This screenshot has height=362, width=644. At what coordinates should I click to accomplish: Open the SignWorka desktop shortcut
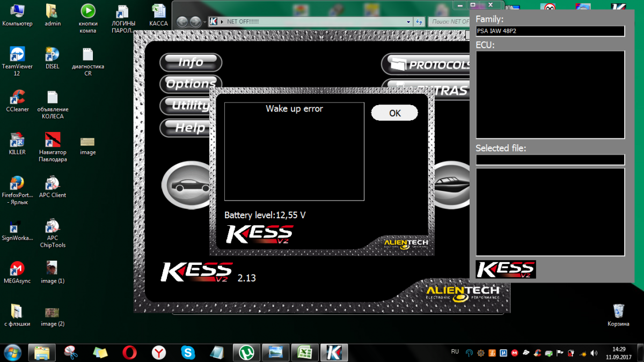17,230
